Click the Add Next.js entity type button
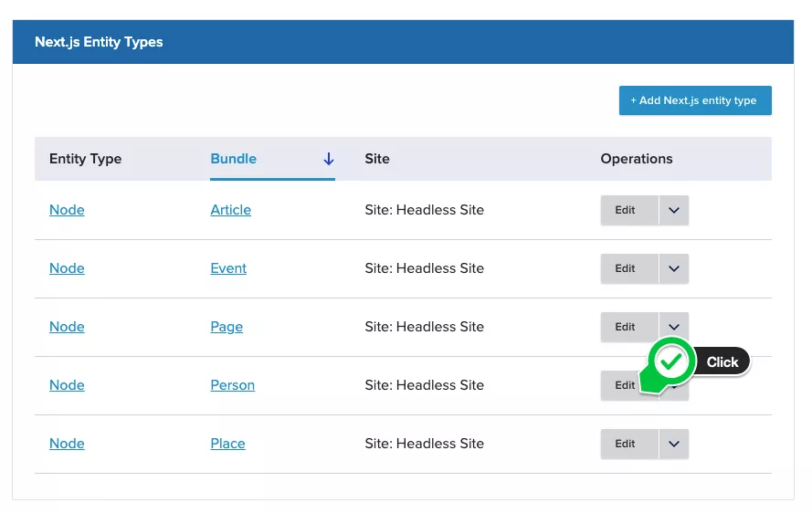This screenshot has width=812, height=513. tap(694, 100)
